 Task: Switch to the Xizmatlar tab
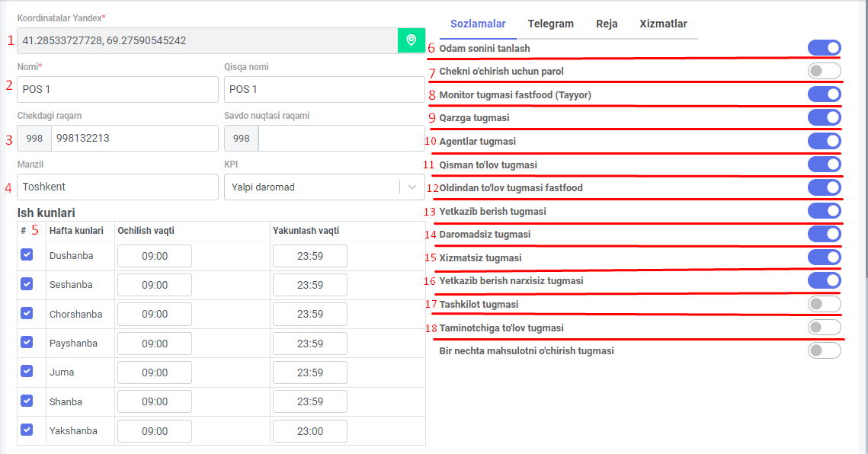coord(663,24)
